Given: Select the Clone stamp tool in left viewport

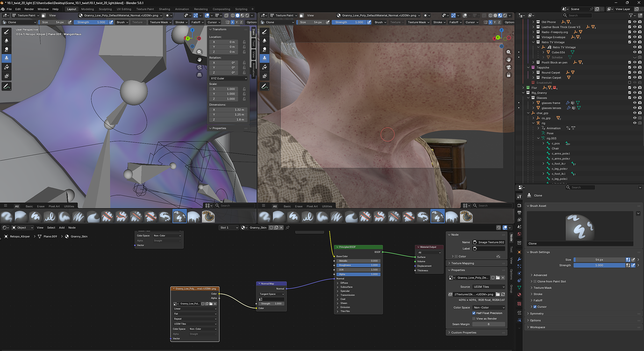Looking at the screenshot, I should [x=7, y=58].
